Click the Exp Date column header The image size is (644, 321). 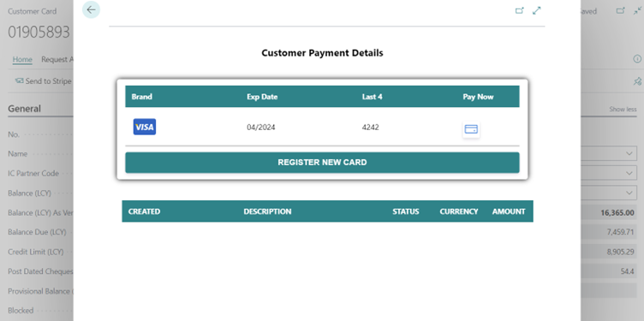(x=262, y=97)
